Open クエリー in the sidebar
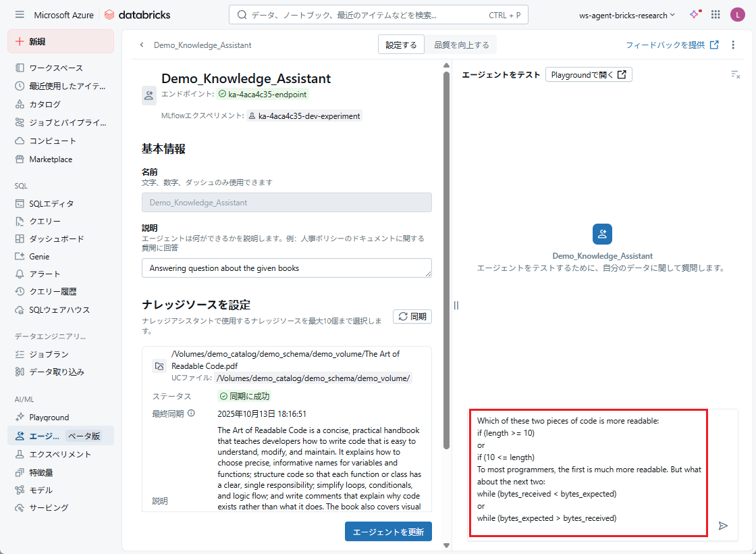756x554 pixels. [61, 222]
